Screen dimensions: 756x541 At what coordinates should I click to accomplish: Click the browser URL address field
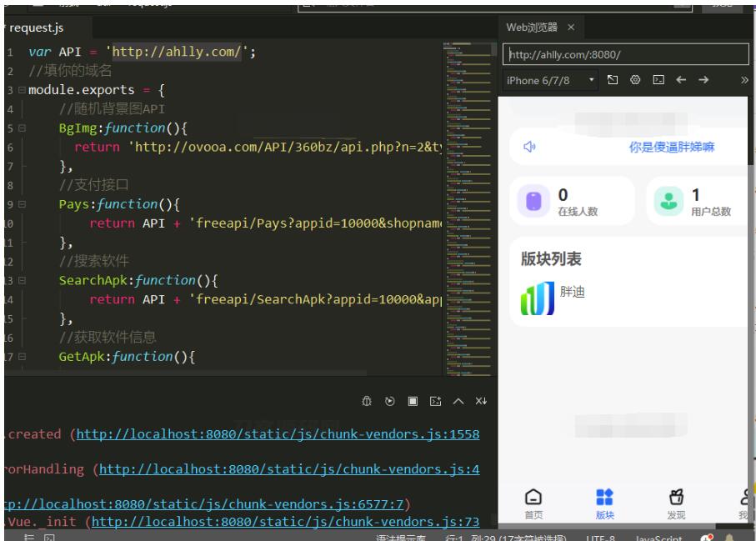[x=625, y=55]
